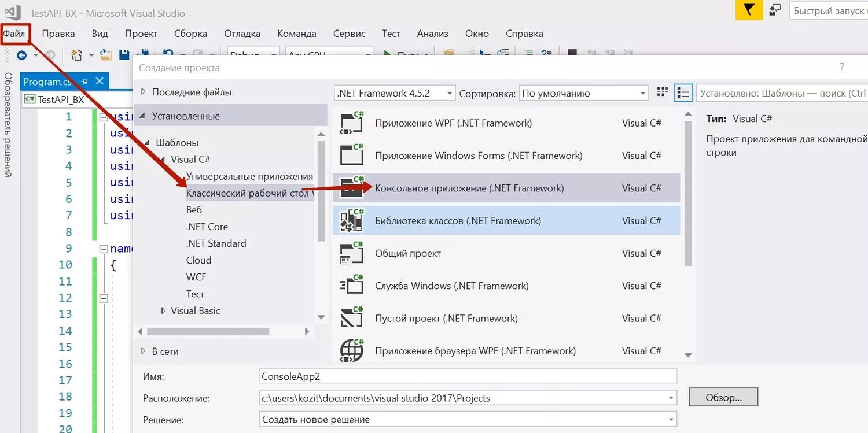Open the Сервис menu
868x433 pixels.
350,34
